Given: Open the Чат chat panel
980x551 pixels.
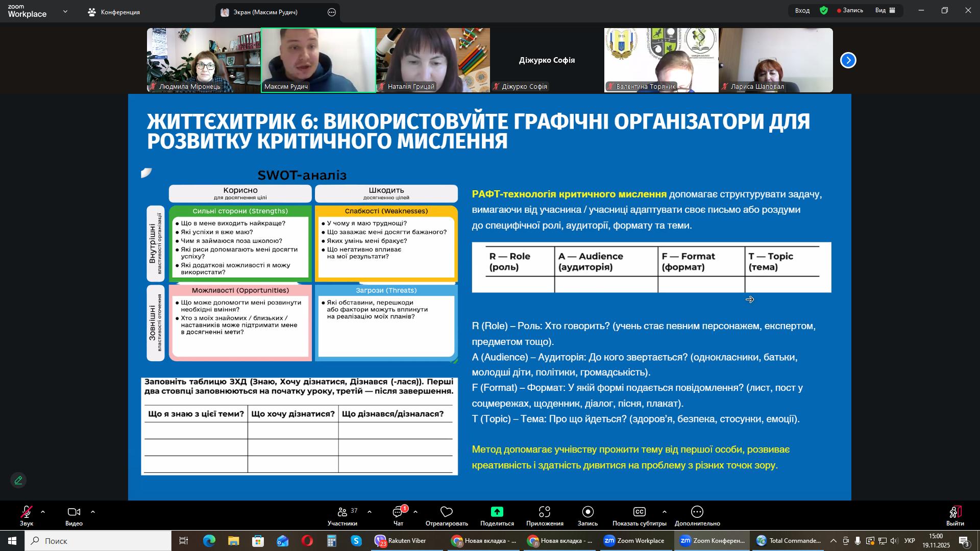Looking at the screenshot, I should pos(398,512).
